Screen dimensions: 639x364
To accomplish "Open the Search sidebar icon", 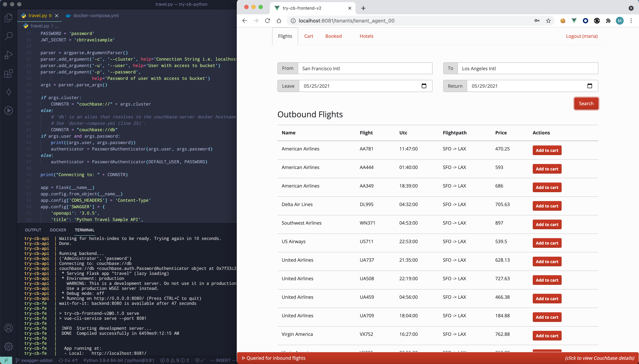I will coord(9,36).
